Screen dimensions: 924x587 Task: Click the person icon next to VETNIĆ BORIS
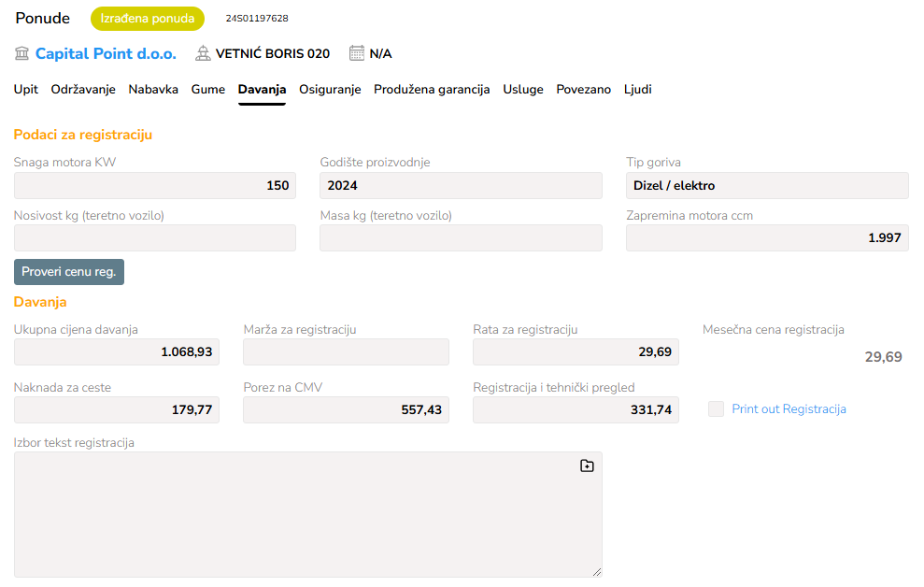pyautogui.click(x=203, y=53)
